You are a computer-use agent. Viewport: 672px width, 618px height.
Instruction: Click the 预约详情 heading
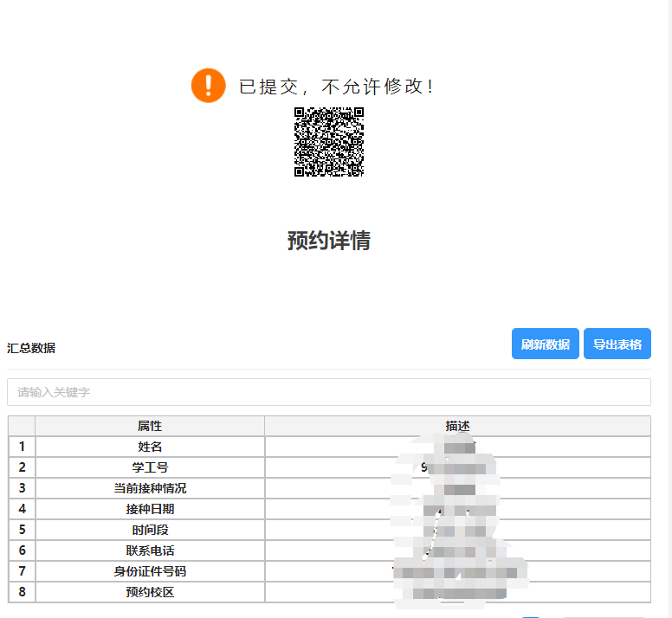click(328, 241)
